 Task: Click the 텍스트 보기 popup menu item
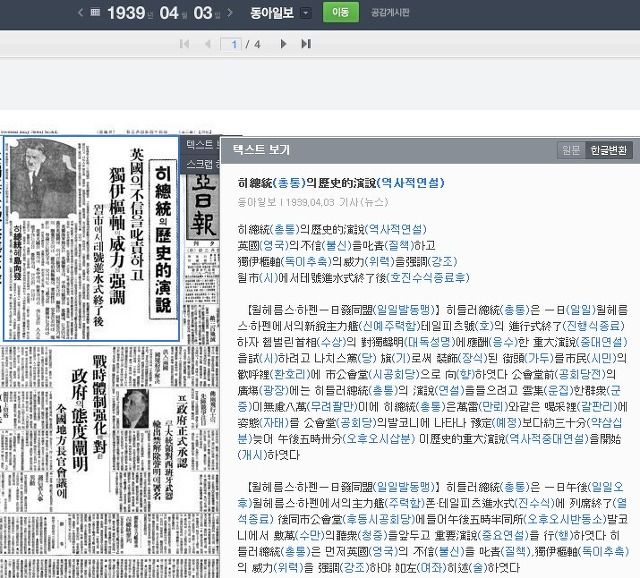point(200,144)
